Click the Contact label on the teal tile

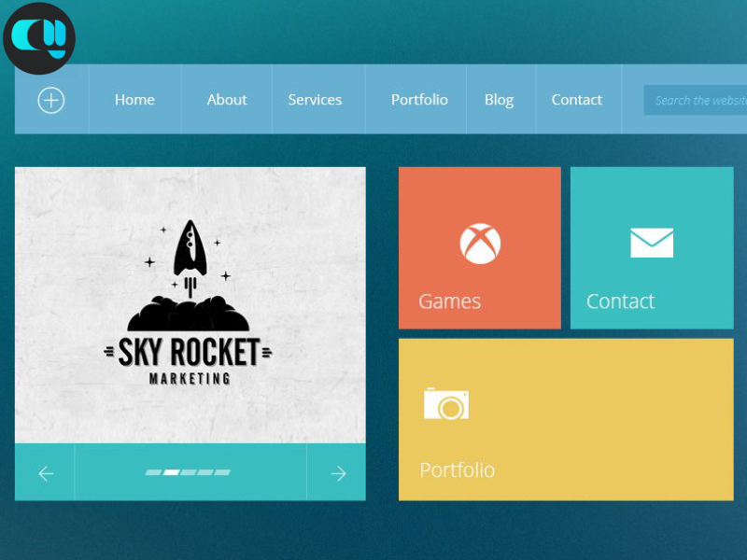[620, 301]
